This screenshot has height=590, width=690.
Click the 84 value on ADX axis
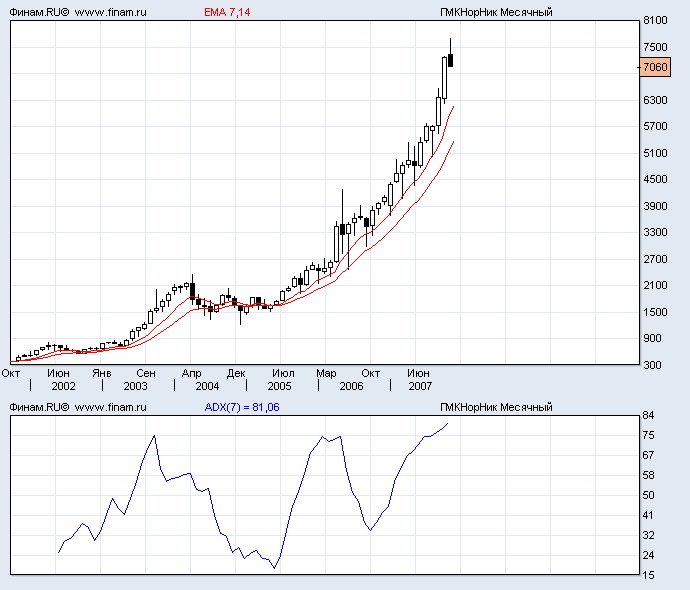pyautogui.click(x=648, y=416)
